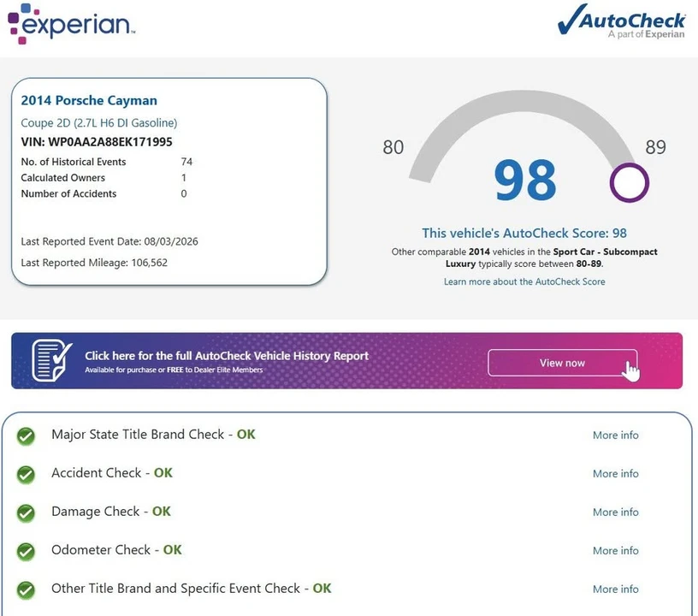Open More info for Other Title Brand Check
The width and height of the screenshot is (698, 616).
pos(616,589)
